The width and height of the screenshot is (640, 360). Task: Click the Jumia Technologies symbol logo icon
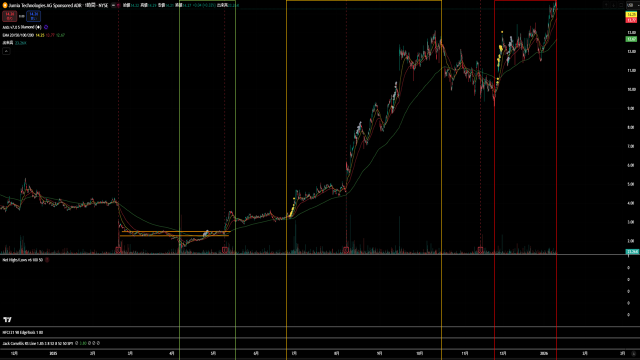[5, 5]
